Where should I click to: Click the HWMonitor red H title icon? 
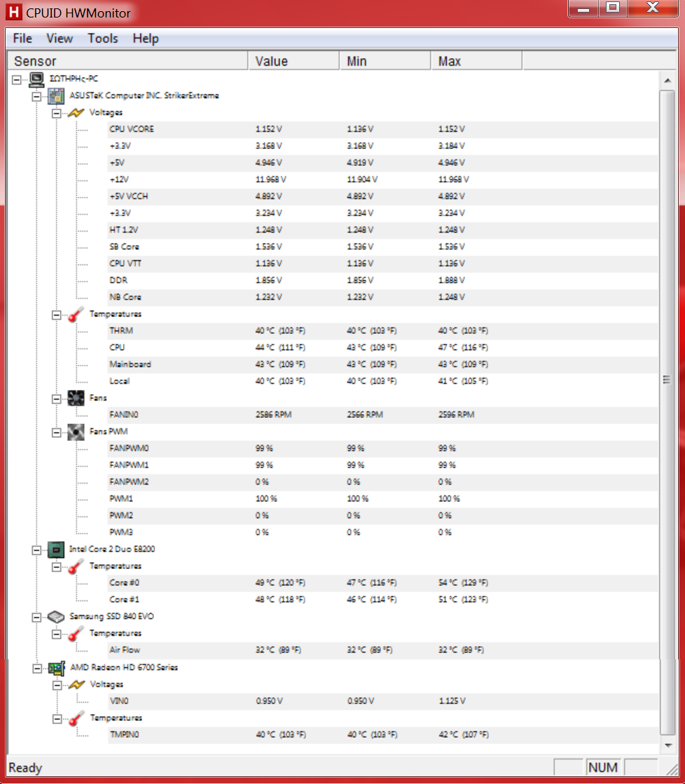pos(13,12)
